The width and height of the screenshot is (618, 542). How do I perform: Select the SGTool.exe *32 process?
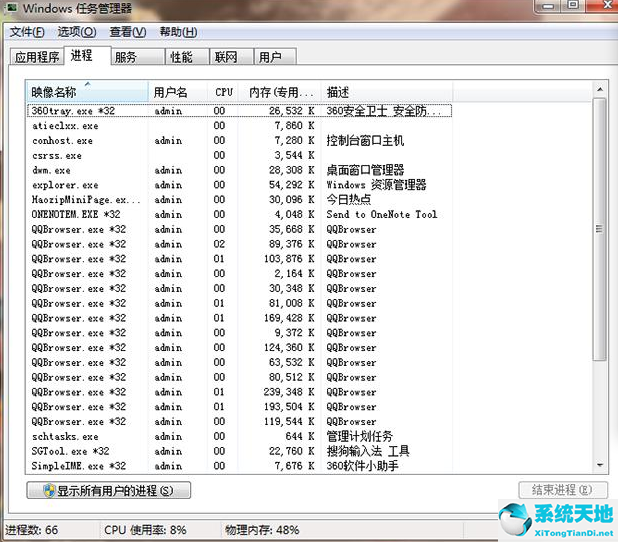tap(240, 451)
